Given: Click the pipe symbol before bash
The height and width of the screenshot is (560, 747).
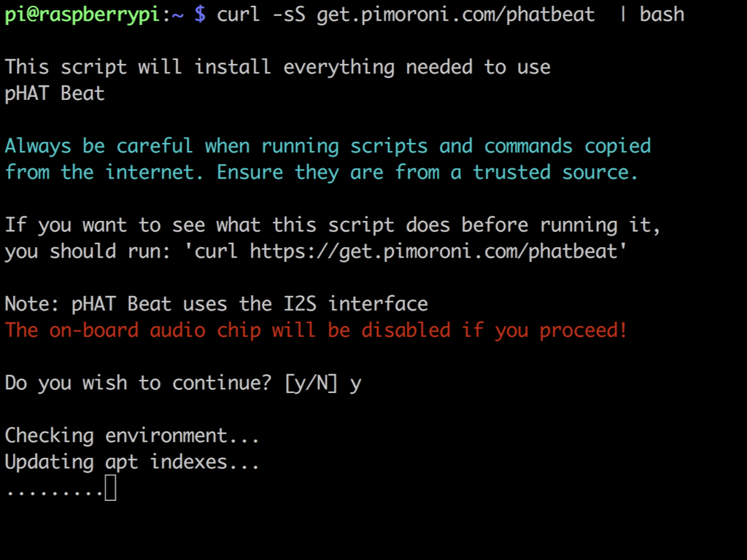Looking at the screenshot, I should click(x=623, y=15).
